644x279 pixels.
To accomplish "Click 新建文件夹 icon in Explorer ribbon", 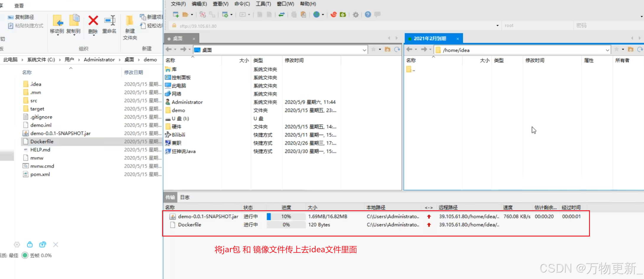I will [130, 21].
